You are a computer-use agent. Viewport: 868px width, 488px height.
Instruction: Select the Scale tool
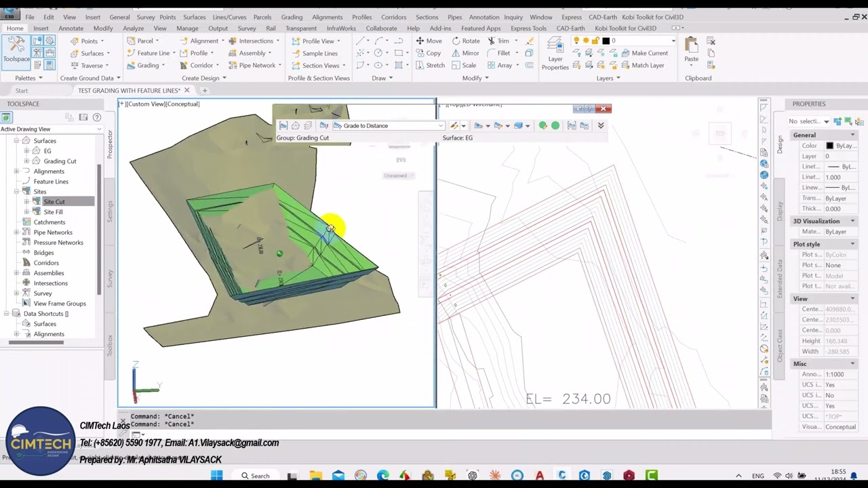tap(463, 65)
